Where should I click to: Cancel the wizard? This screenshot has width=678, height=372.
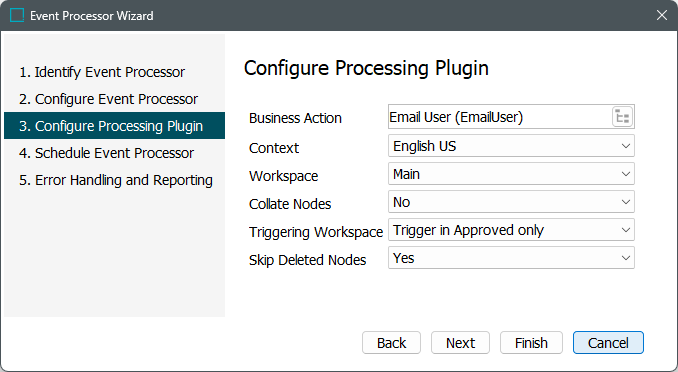click(608, 343)
